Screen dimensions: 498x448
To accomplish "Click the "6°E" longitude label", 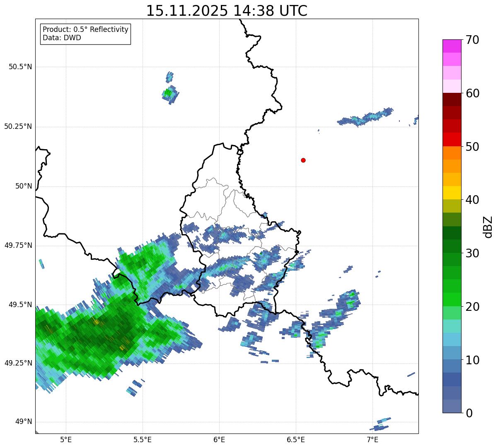I will [x=219, y=439].
